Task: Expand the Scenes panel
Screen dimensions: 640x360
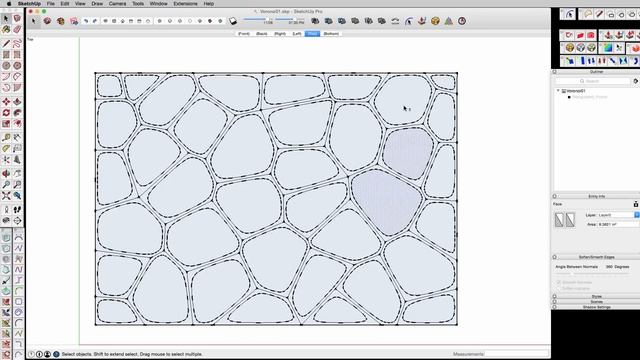Action: (554, 302)
